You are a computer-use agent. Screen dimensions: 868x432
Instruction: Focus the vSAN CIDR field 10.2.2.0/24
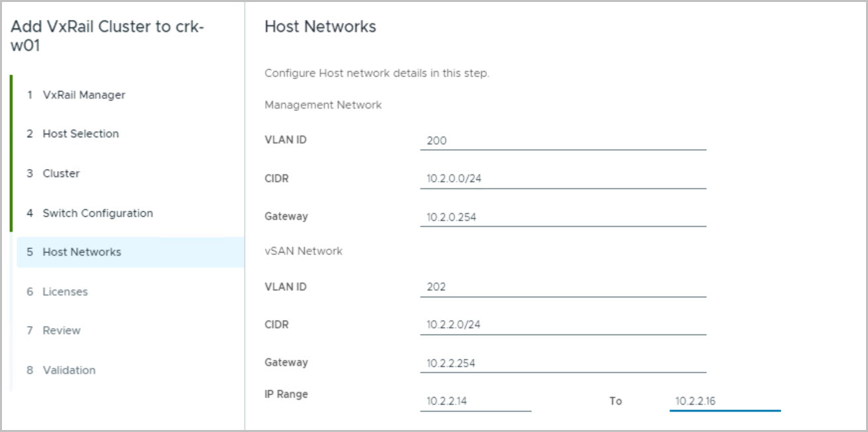click(563, 325)
